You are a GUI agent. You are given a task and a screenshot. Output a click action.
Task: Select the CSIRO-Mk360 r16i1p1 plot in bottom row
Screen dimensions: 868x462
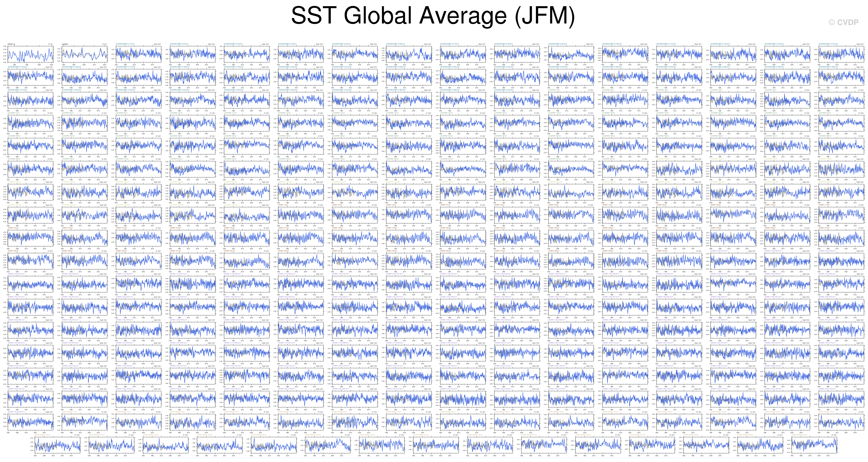pos(57,445)
